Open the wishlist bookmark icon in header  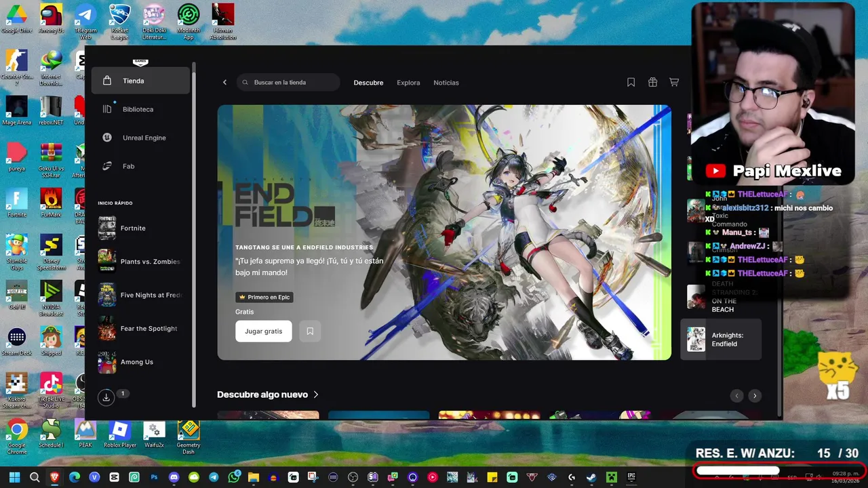[x=631, y=82]
